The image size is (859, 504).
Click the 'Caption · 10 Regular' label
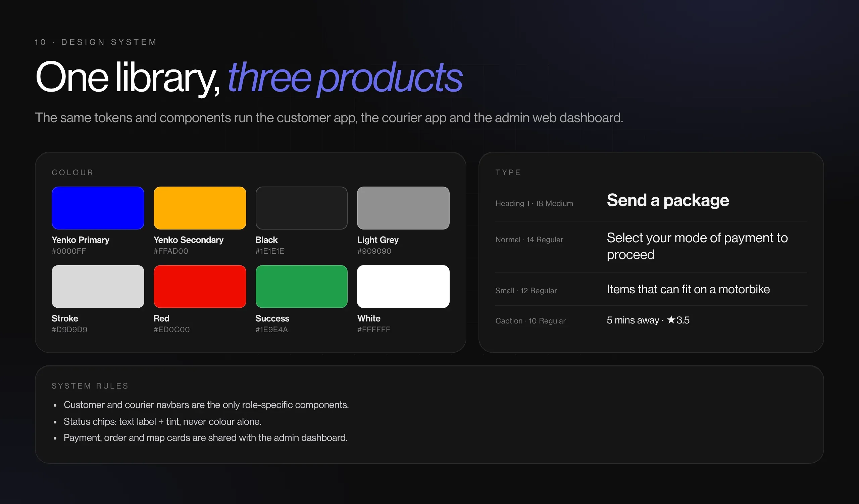530,321
